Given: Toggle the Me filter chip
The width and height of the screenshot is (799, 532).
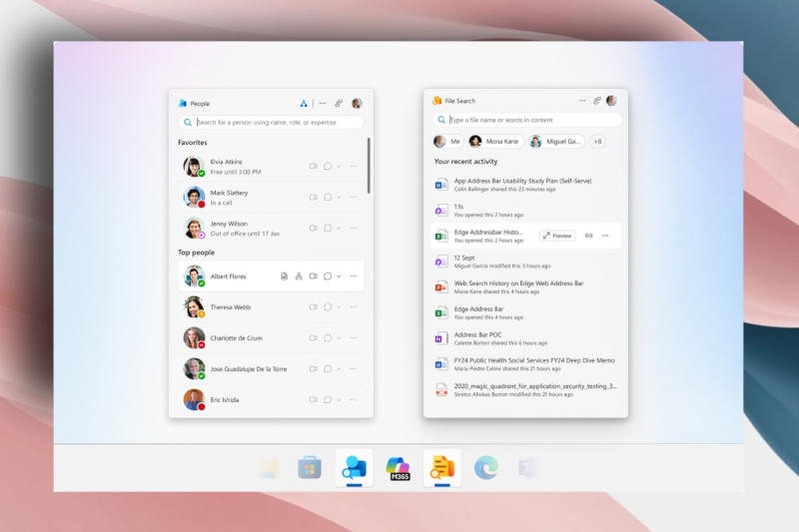Looking at the screenshot, I should (x=448, y=142).
